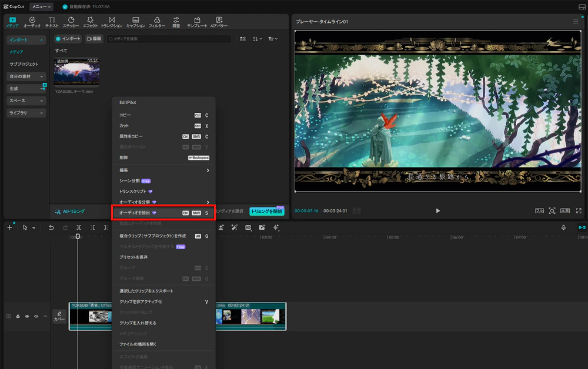Click the 録画 record button
The image size is (588, 369).
point(94,39)
